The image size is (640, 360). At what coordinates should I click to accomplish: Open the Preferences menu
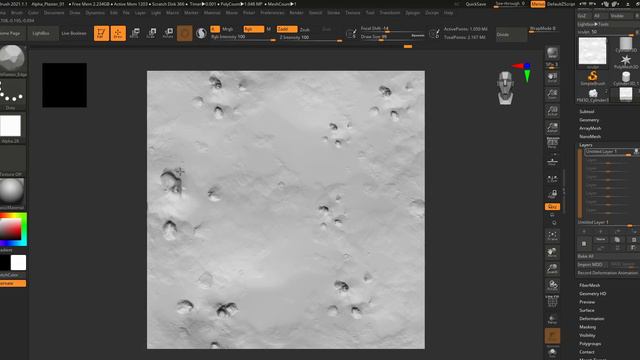(272, 13)
